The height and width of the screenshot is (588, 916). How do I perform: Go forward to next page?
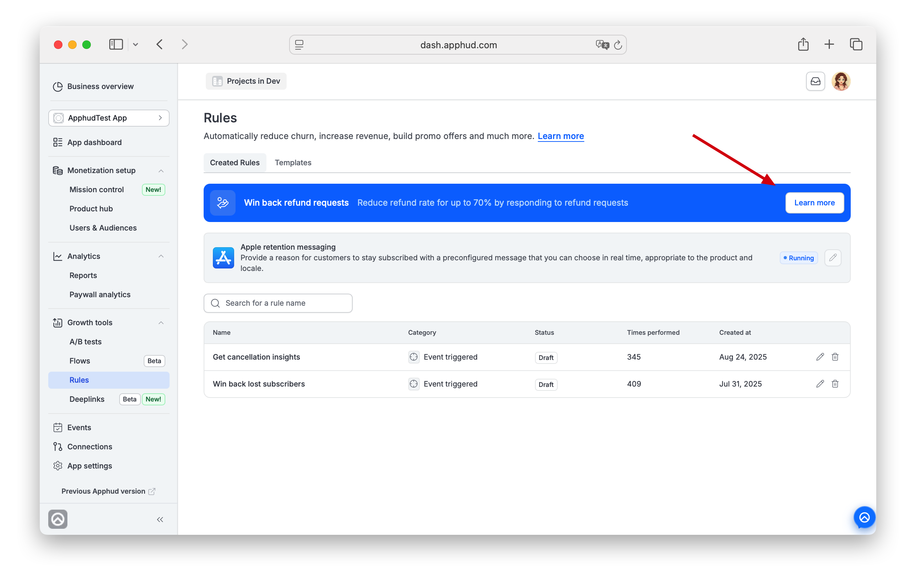point(184,44)
